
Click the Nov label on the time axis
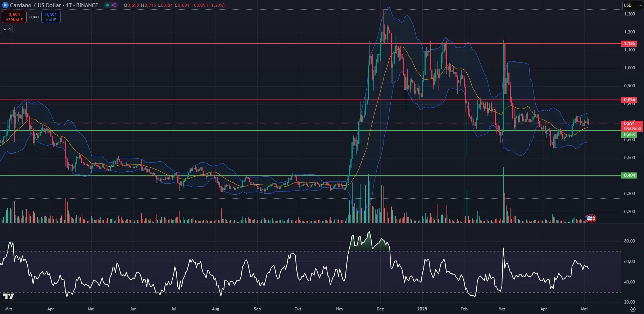[340, 309]
